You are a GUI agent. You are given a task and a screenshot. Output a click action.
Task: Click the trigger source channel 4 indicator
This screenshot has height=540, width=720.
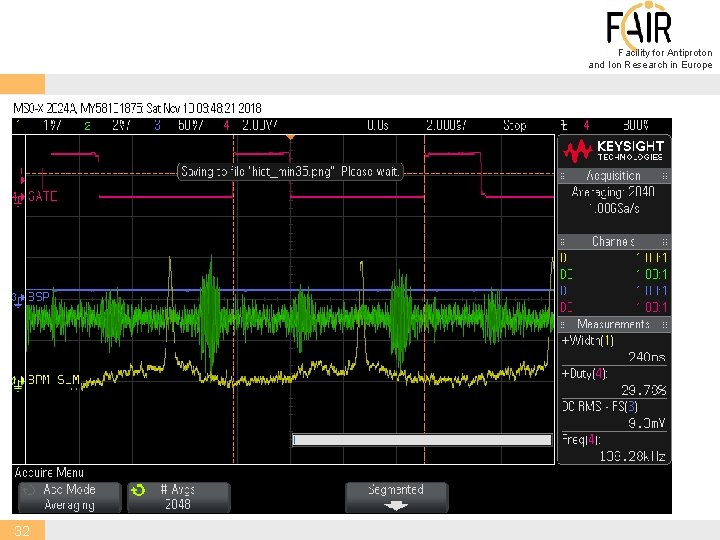pyautogui.click(x=586, y=125)
